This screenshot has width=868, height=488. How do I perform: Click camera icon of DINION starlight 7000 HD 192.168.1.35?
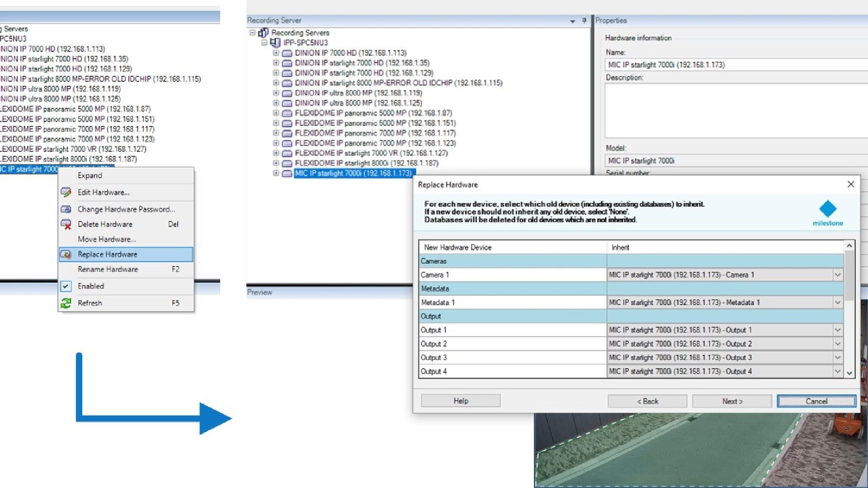(x=287, y=63)
